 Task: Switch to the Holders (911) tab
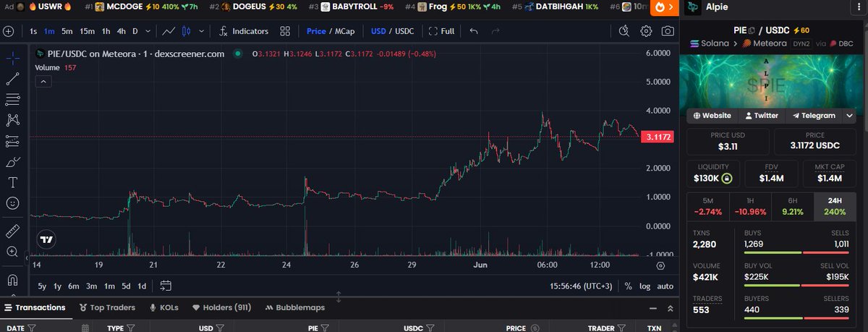point(221,307)
